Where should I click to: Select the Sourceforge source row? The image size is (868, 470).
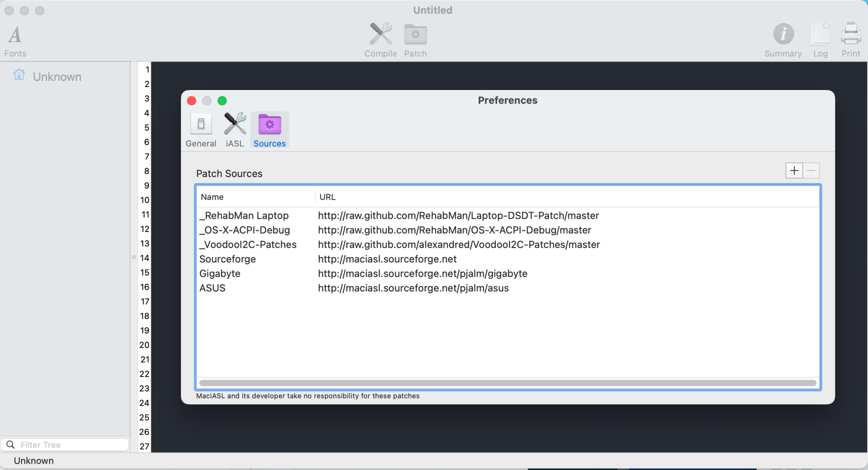(508, 259)
